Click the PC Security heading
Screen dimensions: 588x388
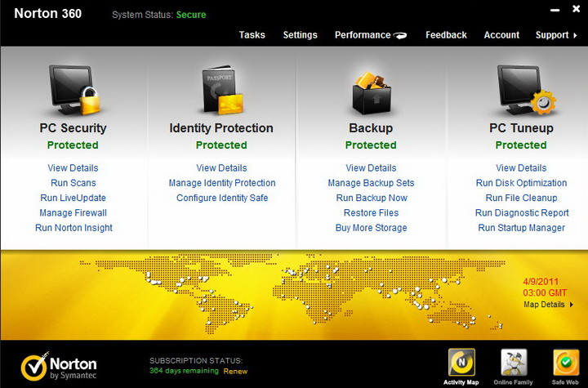click(73, 128)
